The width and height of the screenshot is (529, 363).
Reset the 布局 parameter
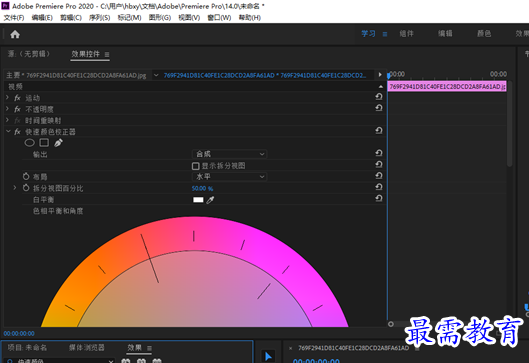pyautogui.click(x=379, y=176)
